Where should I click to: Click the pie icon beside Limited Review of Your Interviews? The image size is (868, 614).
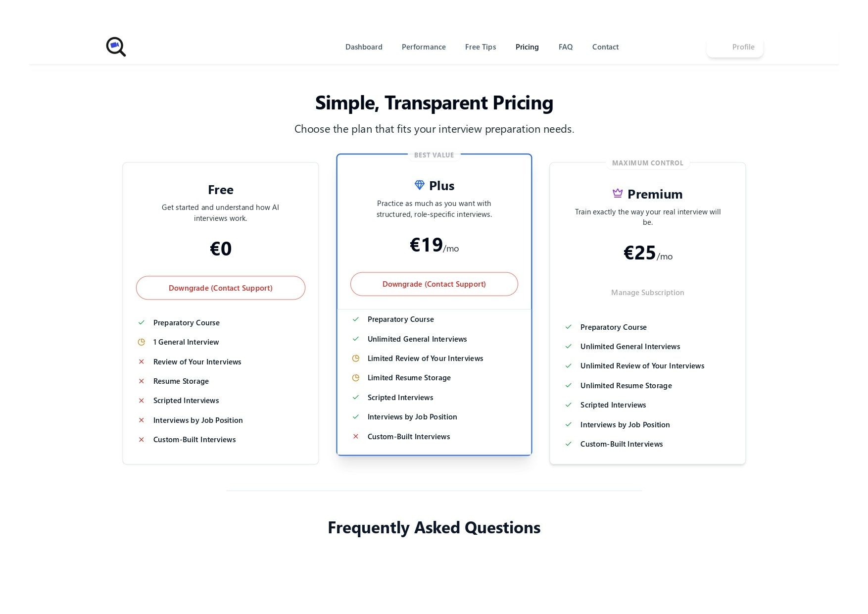click(355, 358)
